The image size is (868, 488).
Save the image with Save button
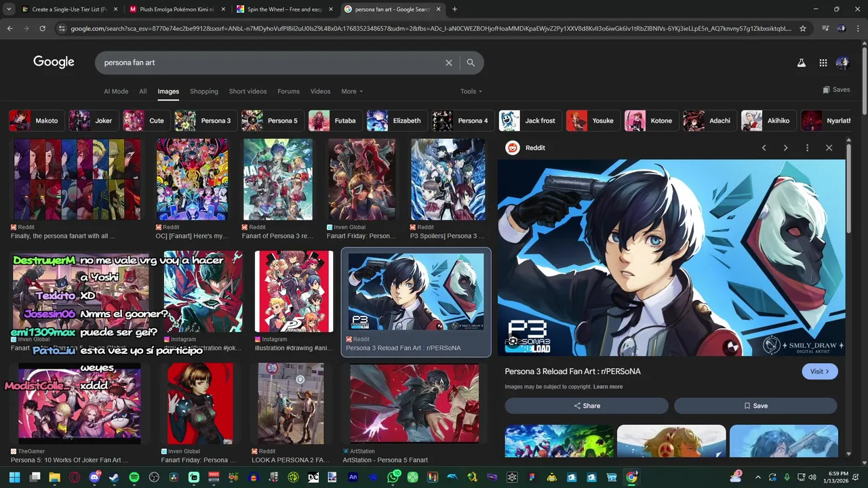pyautogui.click(x=755, y=405)
